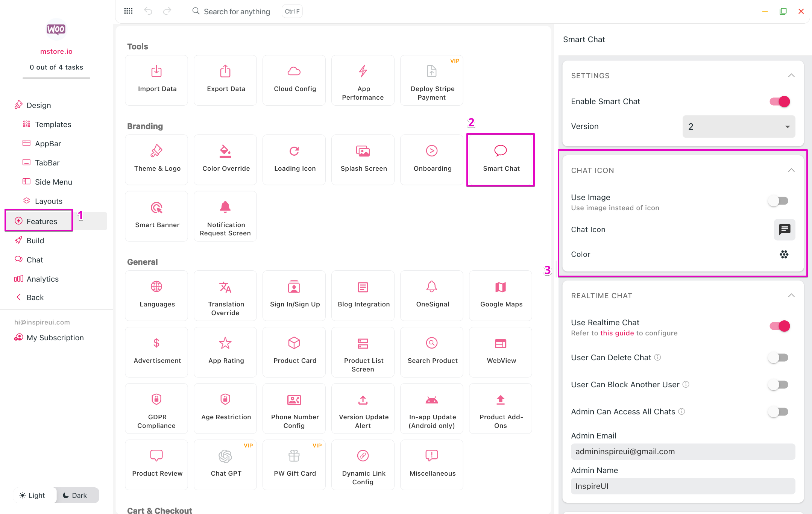Select the Splash Screen tile
This screenshot has height=514, width=812.
coord(363,159)
